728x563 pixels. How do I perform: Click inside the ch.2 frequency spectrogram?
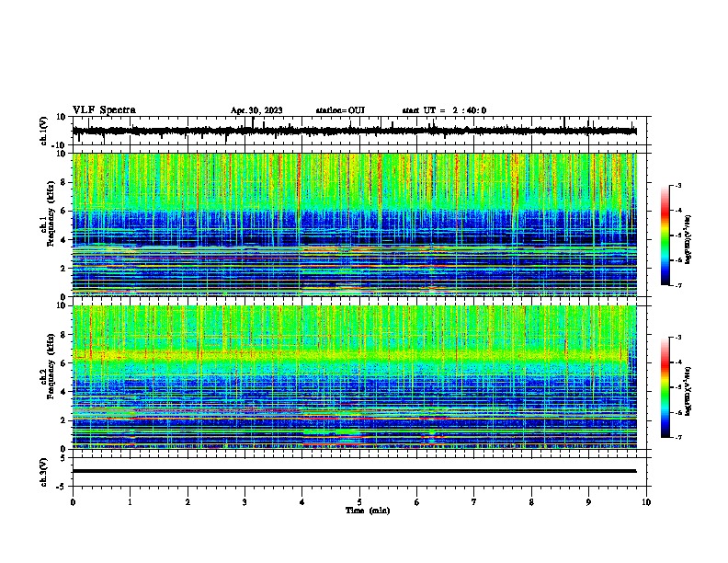point(354,377)
